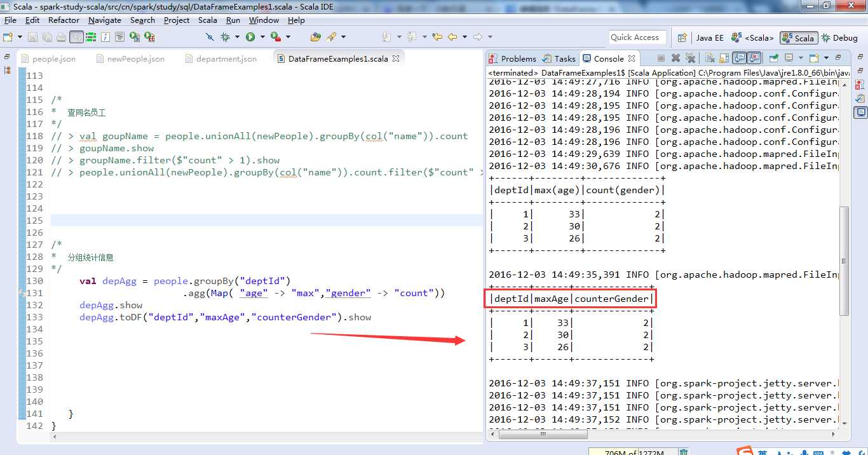Toggle Pin Console icon

[x=773, y=58]
